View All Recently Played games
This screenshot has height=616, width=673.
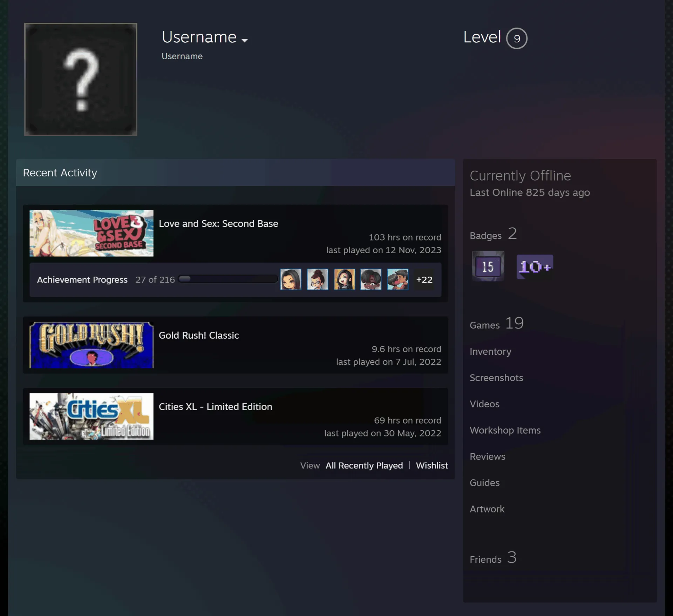[364, 466]
